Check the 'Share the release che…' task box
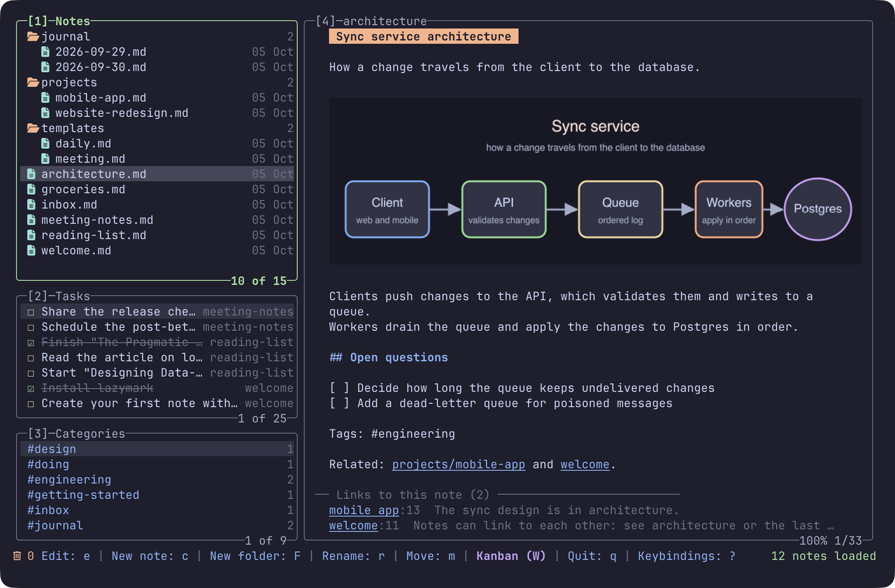Screen dimensions: 895x588 coord(31,313)
